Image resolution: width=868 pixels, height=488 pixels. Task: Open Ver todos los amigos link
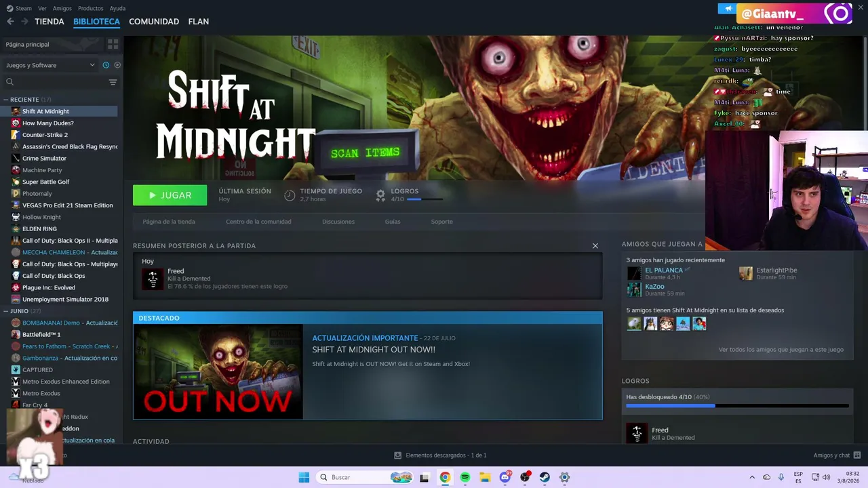tap(781, 350)
